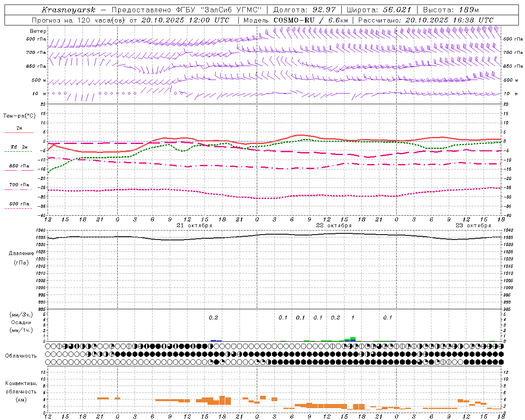Click the Долгота: 92.97 value

tap(304, 10)
